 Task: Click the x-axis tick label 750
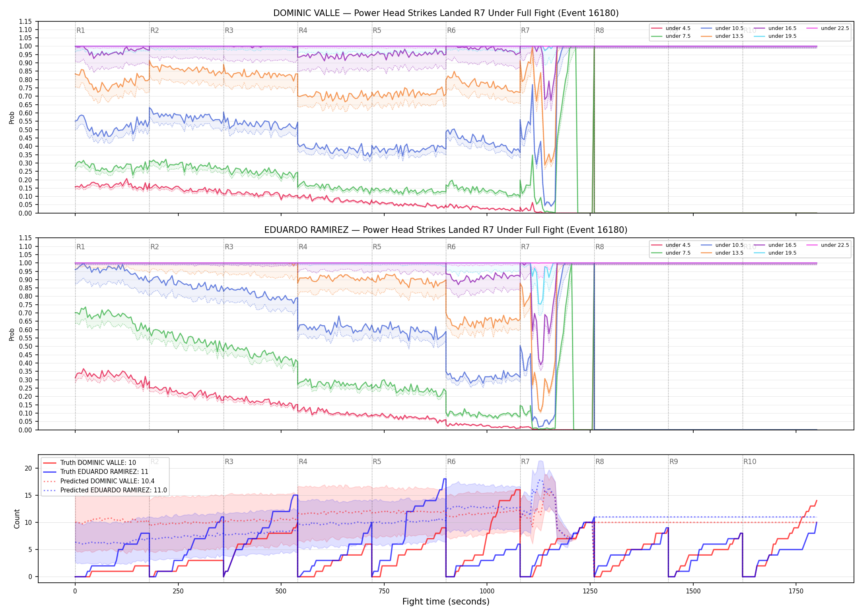tap(384, 591)
